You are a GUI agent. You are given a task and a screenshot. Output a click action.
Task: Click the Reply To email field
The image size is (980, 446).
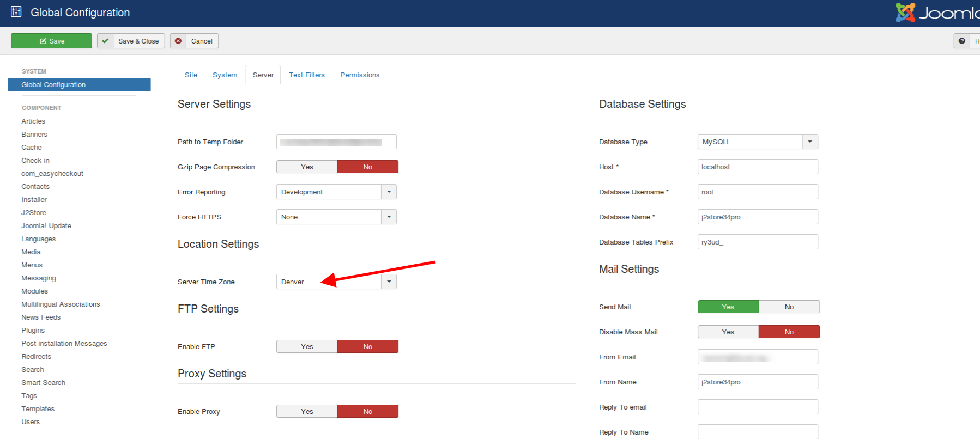[757, 407]
